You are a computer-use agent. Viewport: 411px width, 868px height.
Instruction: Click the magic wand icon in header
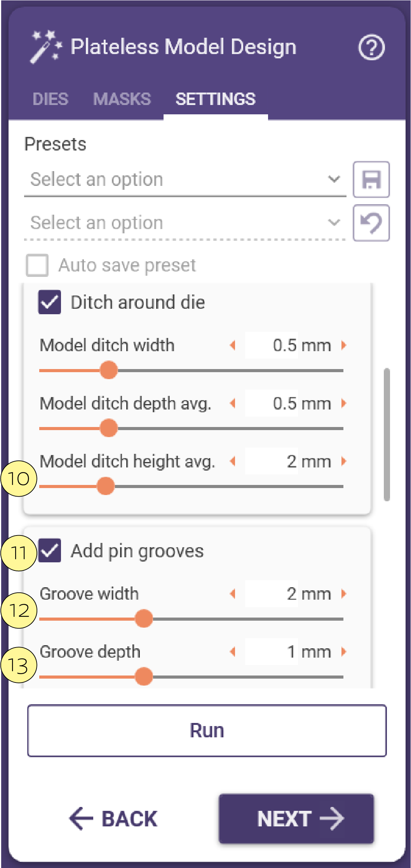46,47
